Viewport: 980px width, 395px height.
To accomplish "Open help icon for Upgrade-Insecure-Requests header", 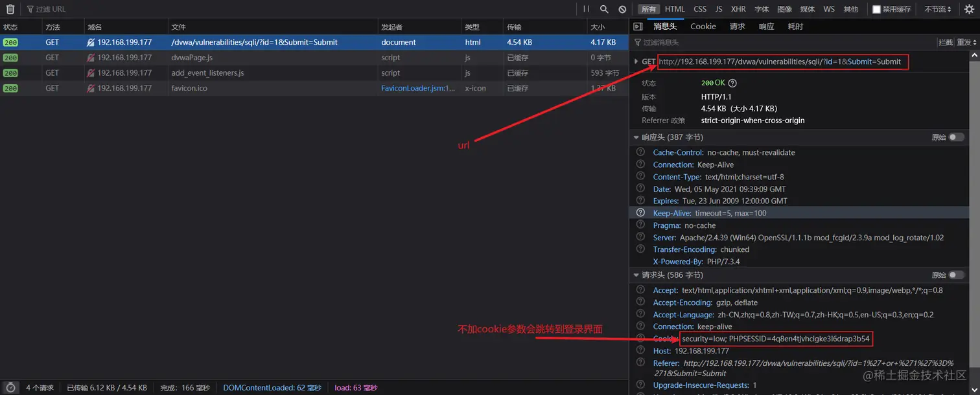I will (x=640, y=385).
